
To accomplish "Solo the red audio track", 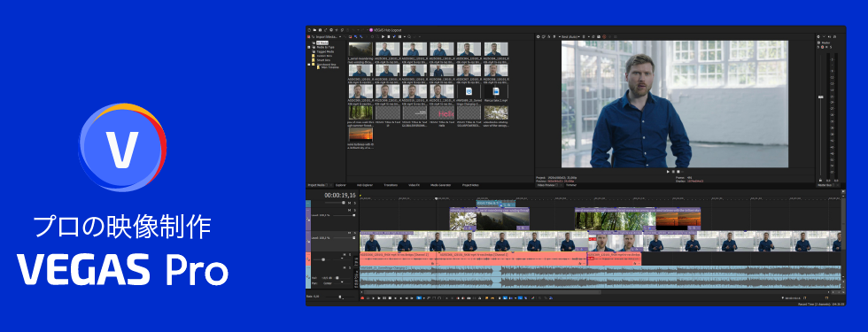I will click(350, 255).
